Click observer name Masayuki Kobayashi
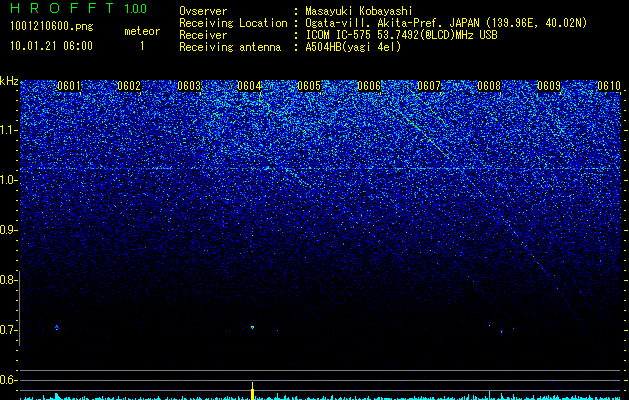The image size is (629, 400). click(x=359, y=11)
